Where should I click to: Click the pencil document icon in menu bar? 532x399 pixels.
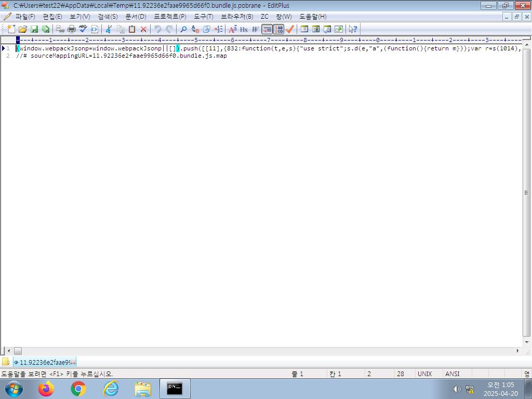click(7, 16)
